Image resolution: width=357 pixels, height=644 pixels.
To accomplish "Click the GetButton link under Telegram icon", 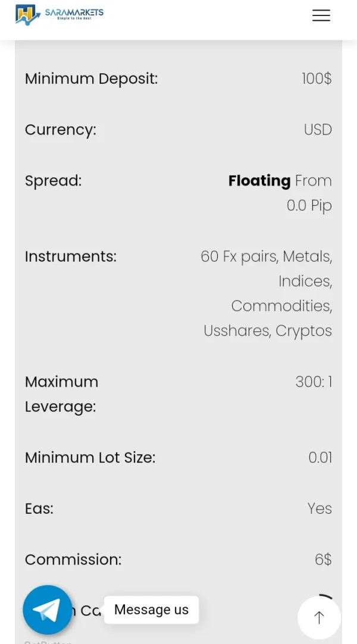I will coord(48,642).
